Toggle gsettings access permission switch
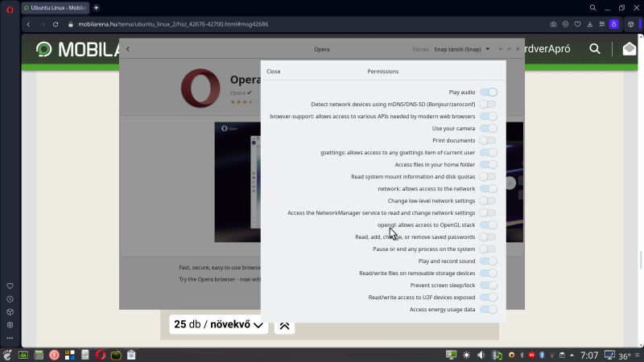The width and height of the screenshot is (644, 362). (489, 152)
